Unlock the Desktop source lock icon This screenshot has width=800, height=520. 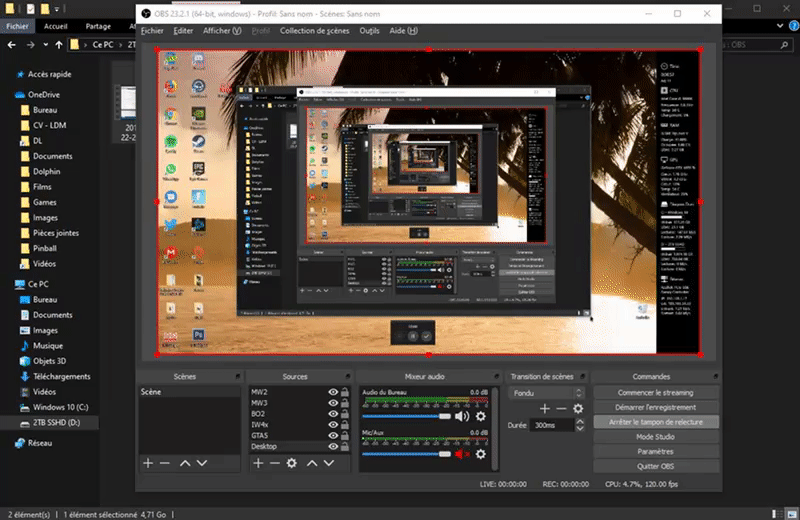345,446
